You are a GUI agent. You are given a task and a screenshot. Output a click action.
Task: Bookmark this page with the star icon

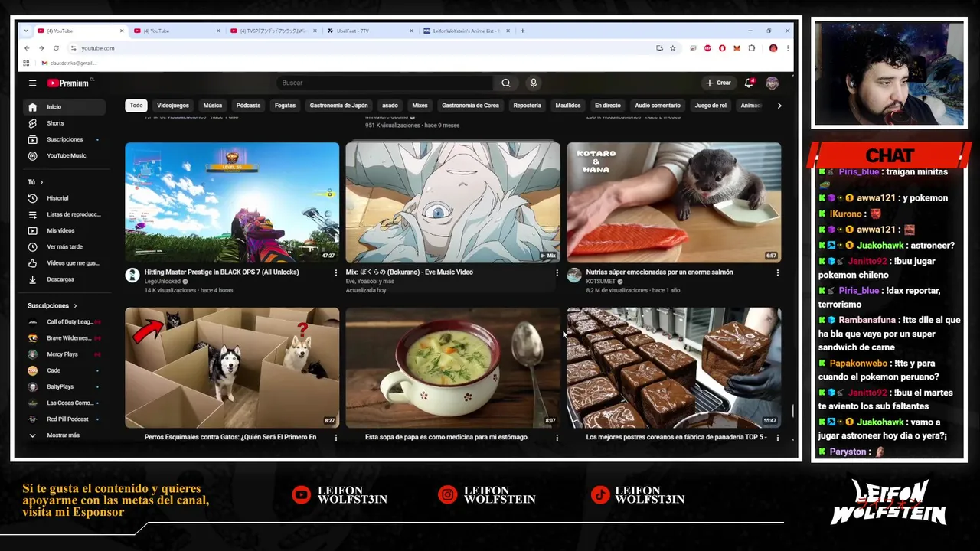(673, 48)
